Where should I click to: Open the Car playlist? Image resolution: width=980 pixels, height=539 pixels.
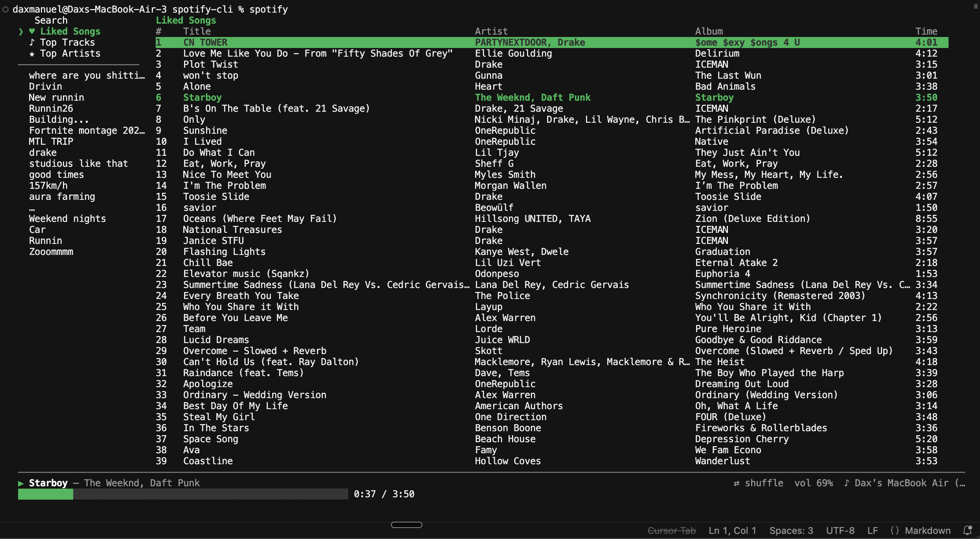tap(37, 230)
